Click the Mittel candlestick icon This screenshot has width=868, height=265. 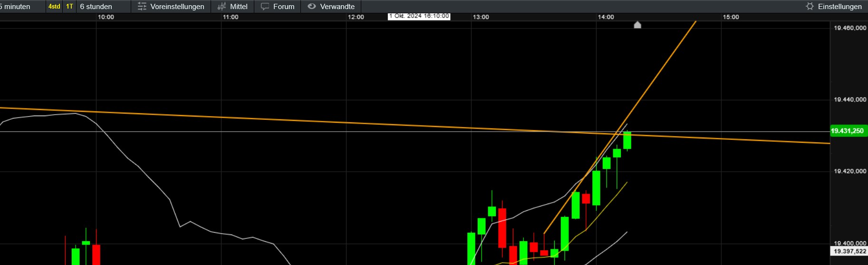pos(222,7)
